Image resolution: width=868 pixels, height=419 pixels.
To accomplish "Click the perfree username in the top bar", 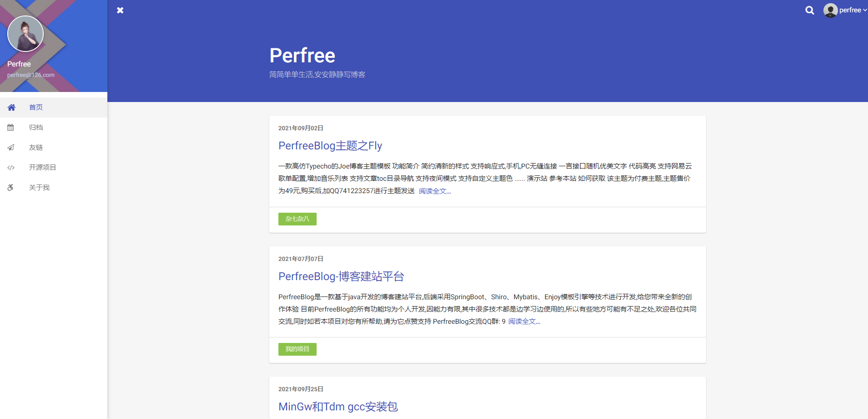I will (850, 10).
